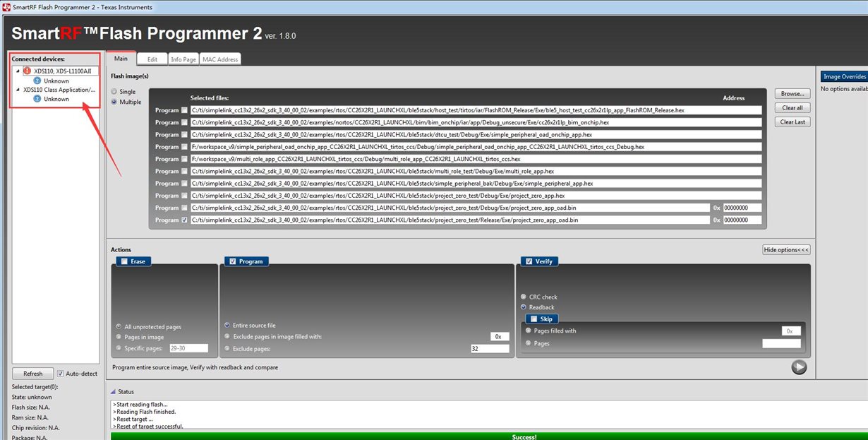Click the red error icon beside XDS110, XDS-L1100AJI
This screenshot has width=868, height=440.
point(27,71)
